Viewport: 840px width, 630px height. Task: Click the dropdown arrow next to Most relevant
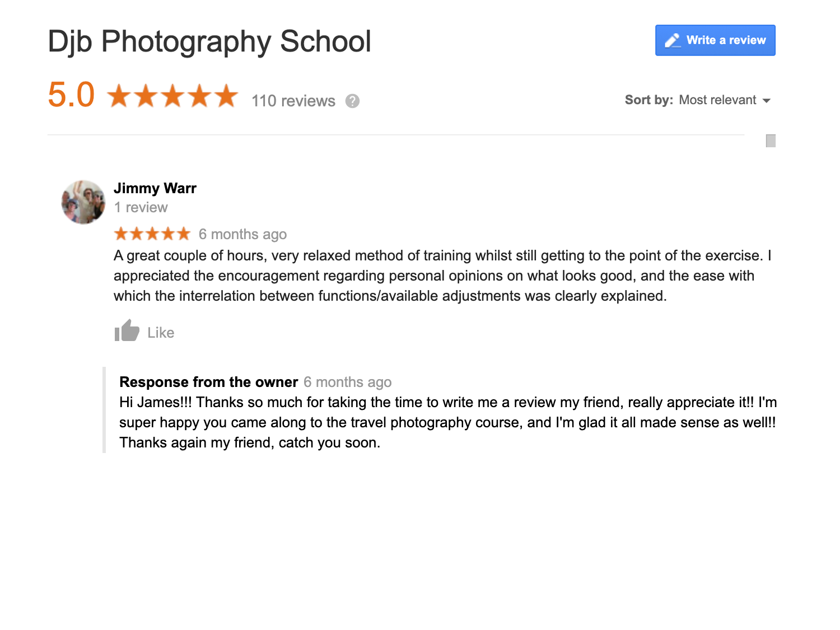click(766, 101)
